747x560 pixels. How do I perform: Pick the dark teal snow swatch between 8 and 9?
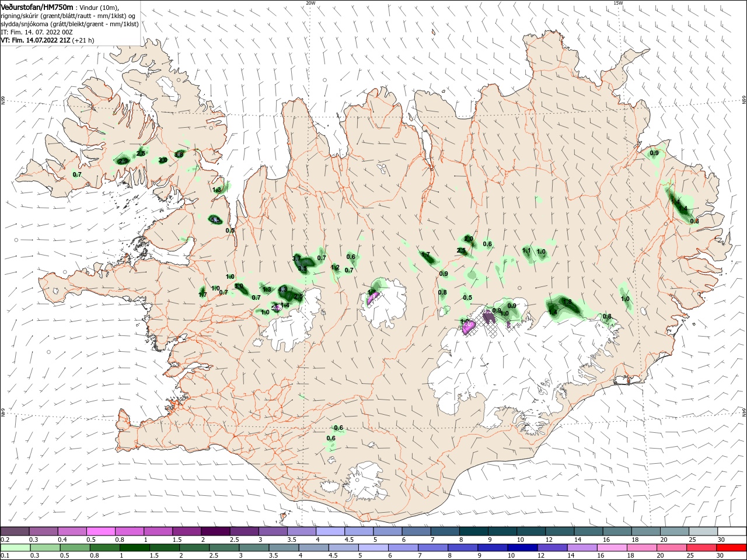coord(473,531)
